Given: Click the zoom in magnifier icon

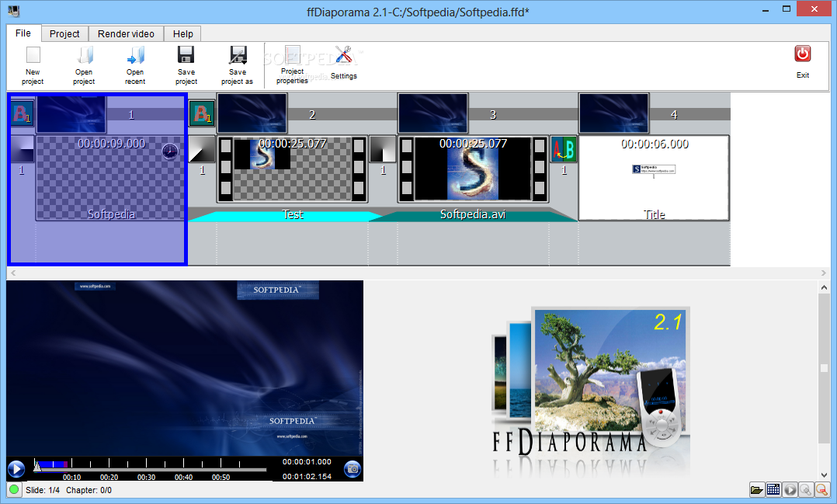Looking at the screenshot, I should point(806,489).
